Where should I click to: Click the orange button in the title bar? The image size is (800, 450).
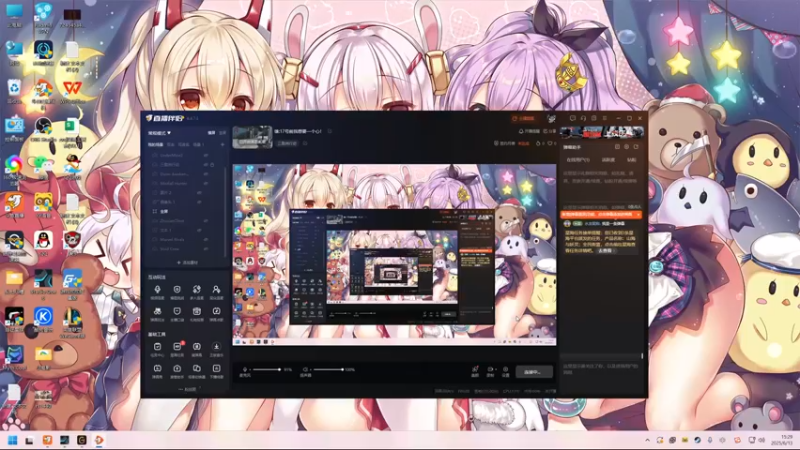point(523,118)
